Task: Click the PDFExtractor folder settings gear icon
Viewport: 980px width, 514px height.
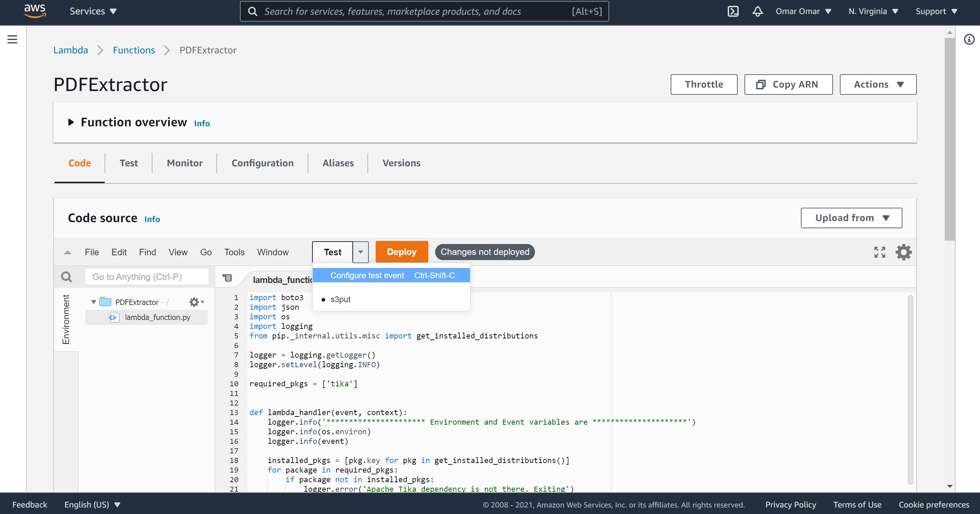Action: tap(195, 302)
